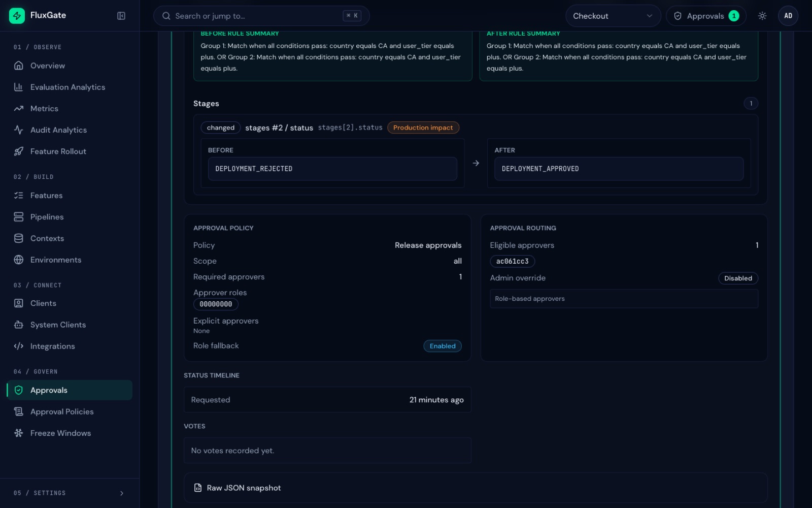
Task: Click the Disabled admin override badge
Action: point(738,278)
